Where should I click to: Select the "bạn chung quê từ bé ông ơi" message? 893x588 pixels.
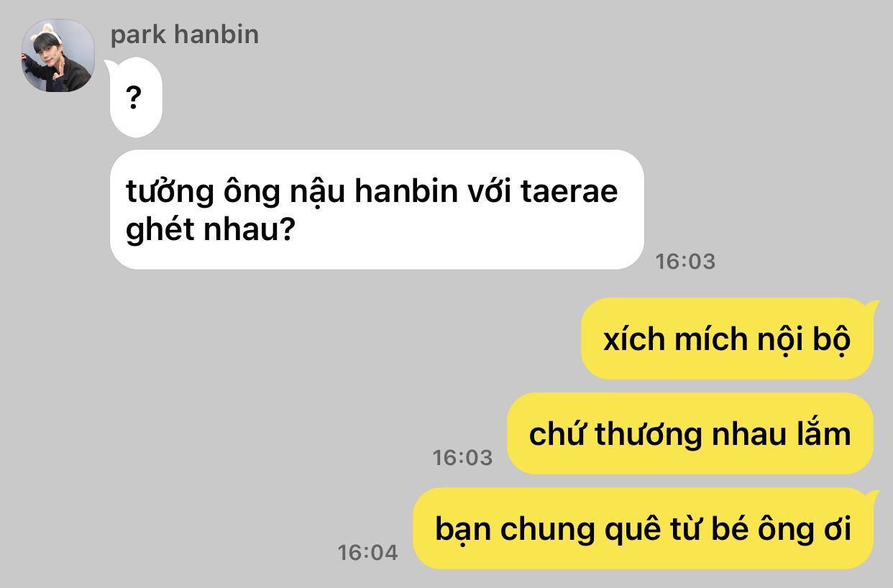(644, 528)
